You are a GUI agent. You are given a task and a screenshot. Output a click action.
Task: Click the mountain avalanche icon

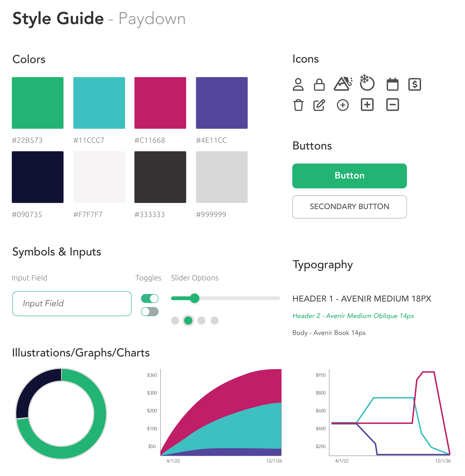coord(343,84)
